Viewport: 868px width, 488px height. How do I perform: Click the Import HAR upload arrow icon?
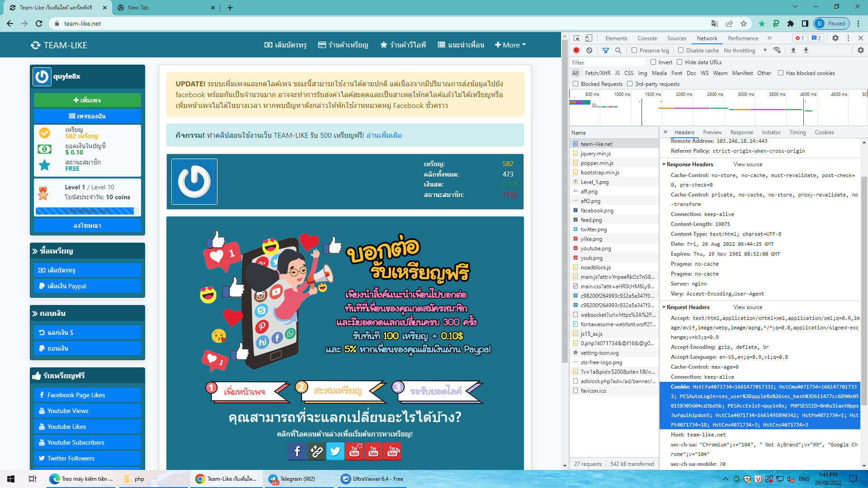coord(793,51)
